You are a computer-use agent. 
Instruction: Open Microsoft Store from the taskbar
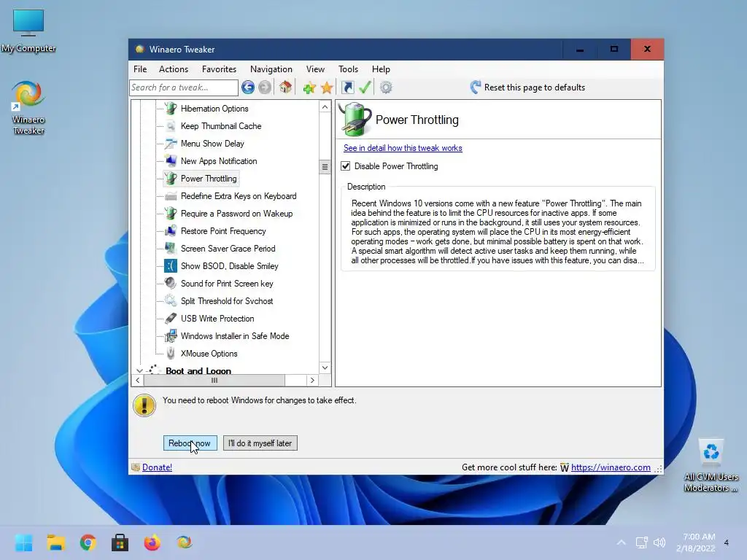click(x=120, y=542)
